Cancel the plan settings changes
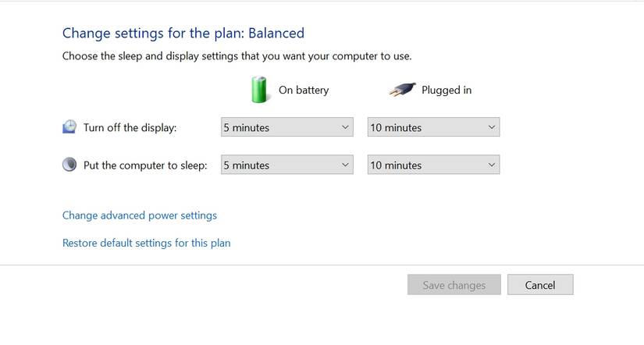The height and width of the screenshot is (345, 644). click(x=540, y=285)
